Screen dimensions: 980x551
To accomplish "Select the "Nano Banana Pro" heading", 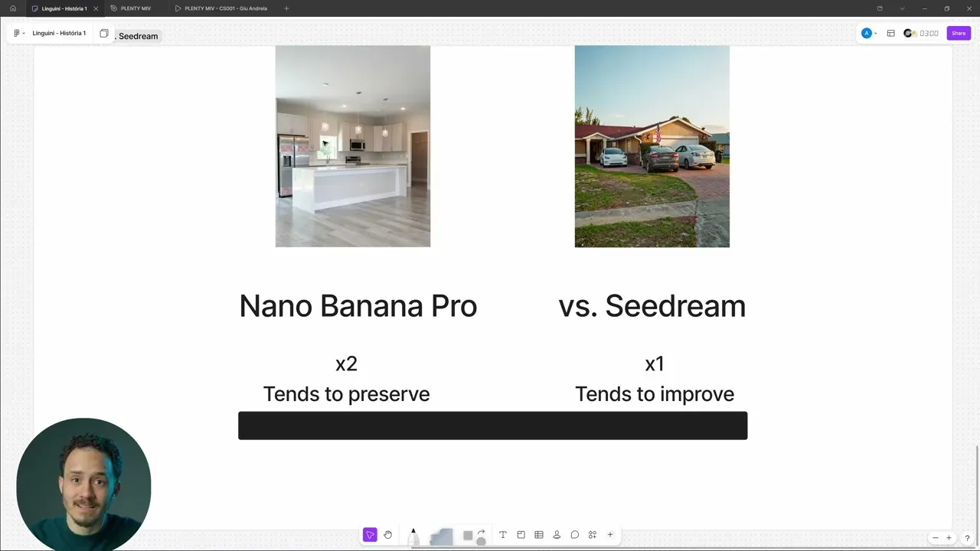I will 358,306.
